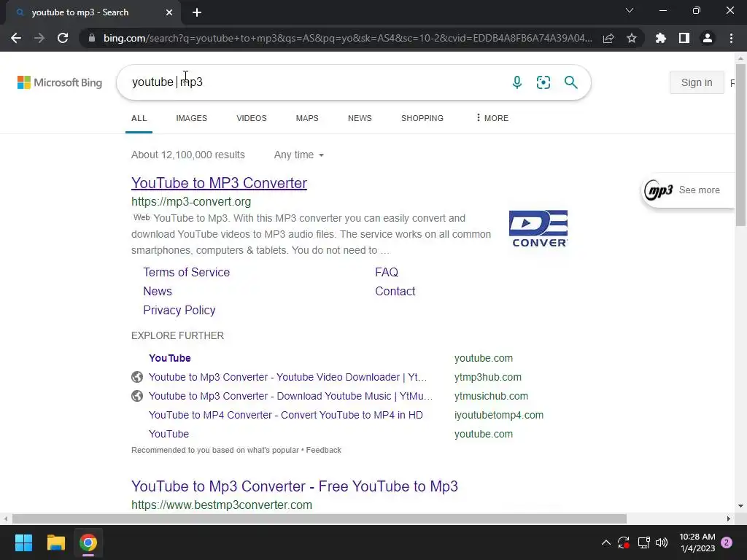Screen dimensions: 747x560
Task: Open Free YouTube to Mp3 Converter result
Action: (x=295, y=486)
